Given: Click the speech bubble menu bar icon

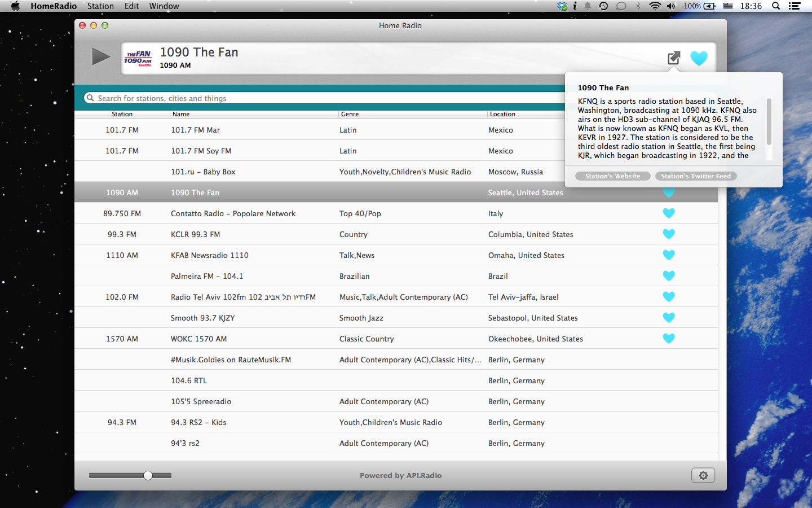Looking at the screenshot, I should tap(621, 6).
